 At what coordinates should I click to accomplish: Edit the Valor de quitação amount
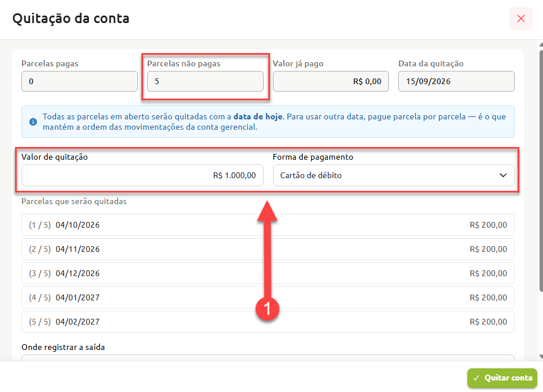coord(143,175)
